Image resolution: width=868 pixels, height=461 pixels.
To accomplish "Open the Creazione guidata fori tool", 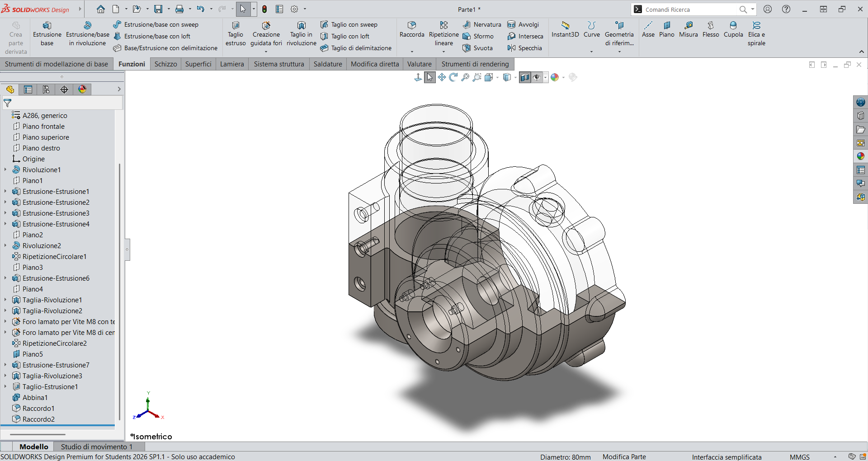I will pos(266,34).
